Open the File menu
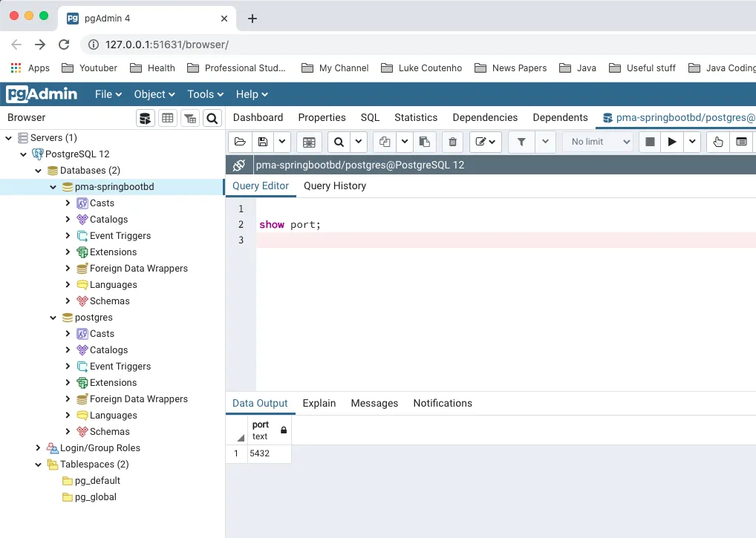Image resolution: width=756 pixels, height=538 pixels. click(108, 94)
